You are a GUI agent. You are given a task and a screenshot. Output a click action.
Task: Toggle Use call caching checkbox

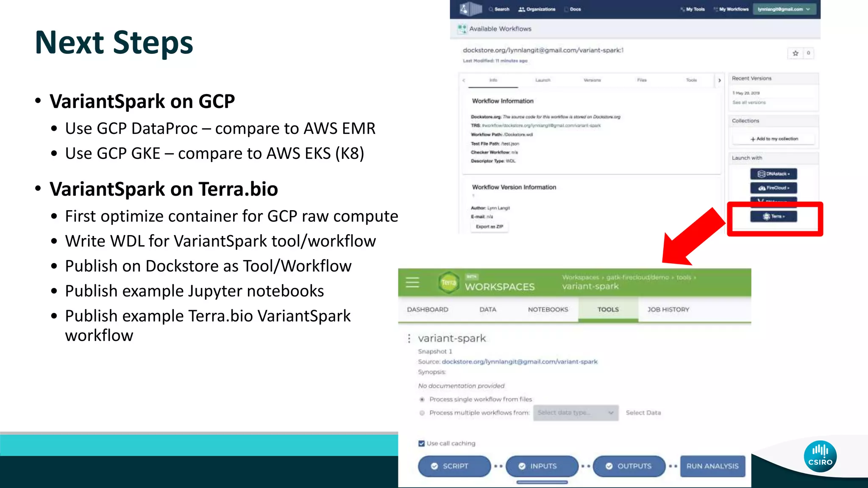(421, 444)
